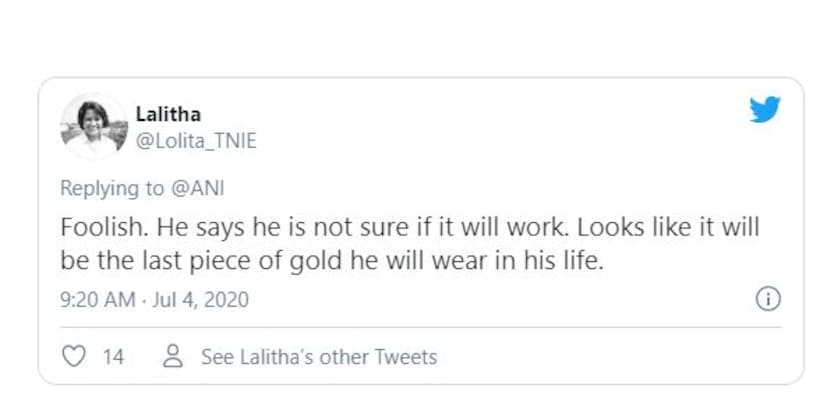Click the word "Tweets" in the footer link
Image resolution: width=827 pixels, height=420 pixels.
(x=408, y=357)
